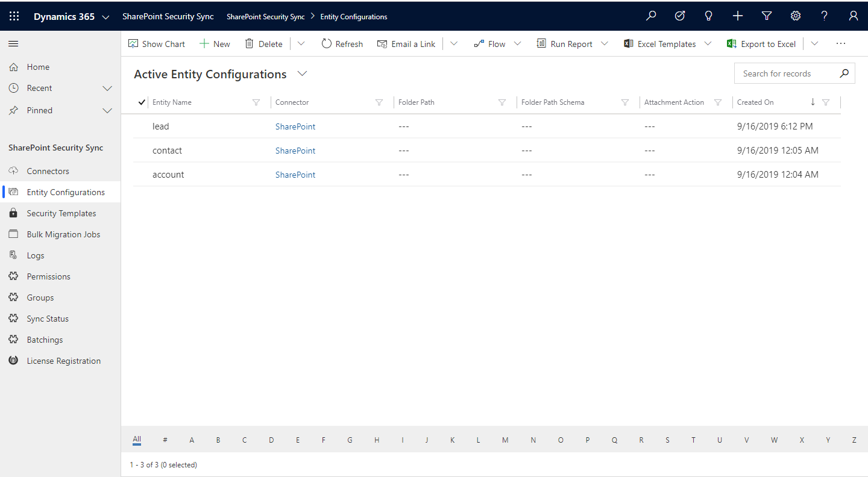
Task: Click the Excel Templates command
Action: click(659, 44)
